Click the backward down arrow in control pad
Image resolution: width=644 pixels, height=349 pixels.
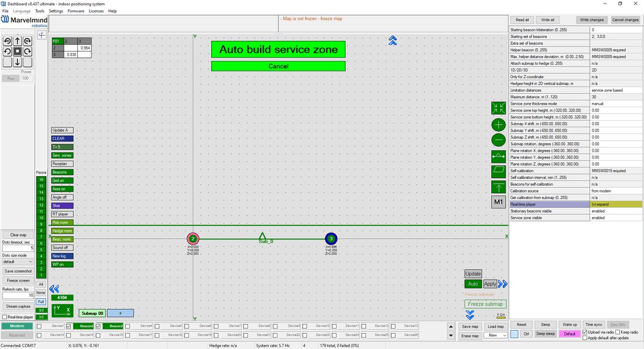[x=17, y=62]
